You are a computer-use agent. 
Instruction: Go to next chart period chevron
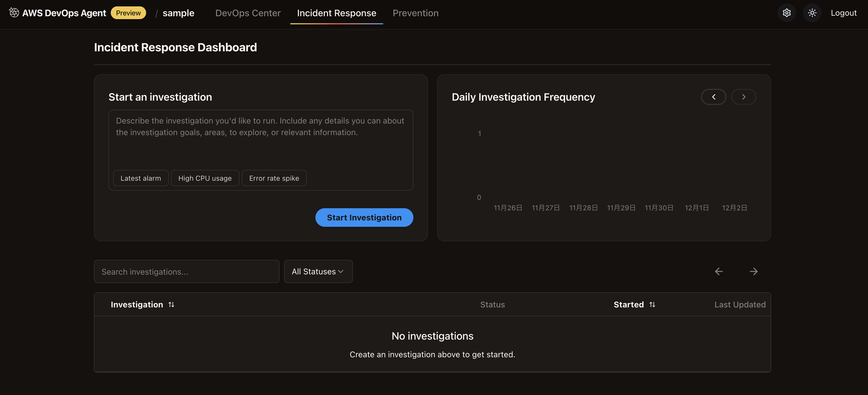(x=743, y=97)
